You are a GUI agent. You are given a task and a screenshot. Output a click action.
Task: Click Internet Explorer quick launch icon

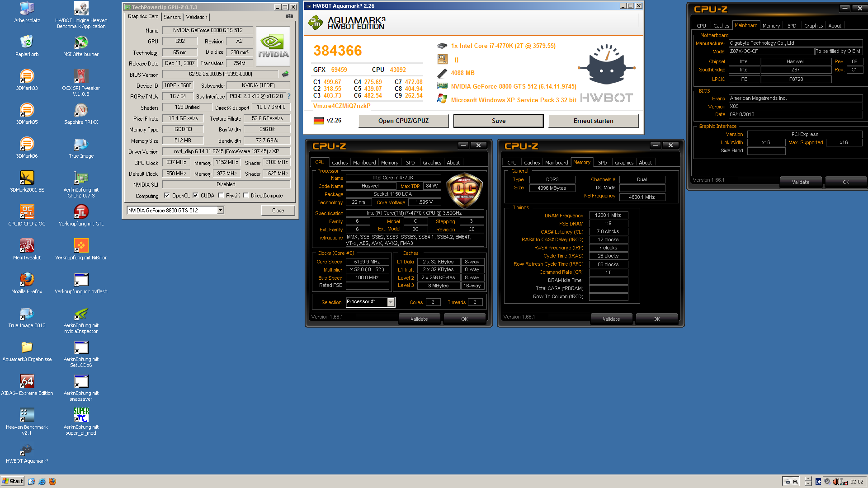click(x=42, y=482)
